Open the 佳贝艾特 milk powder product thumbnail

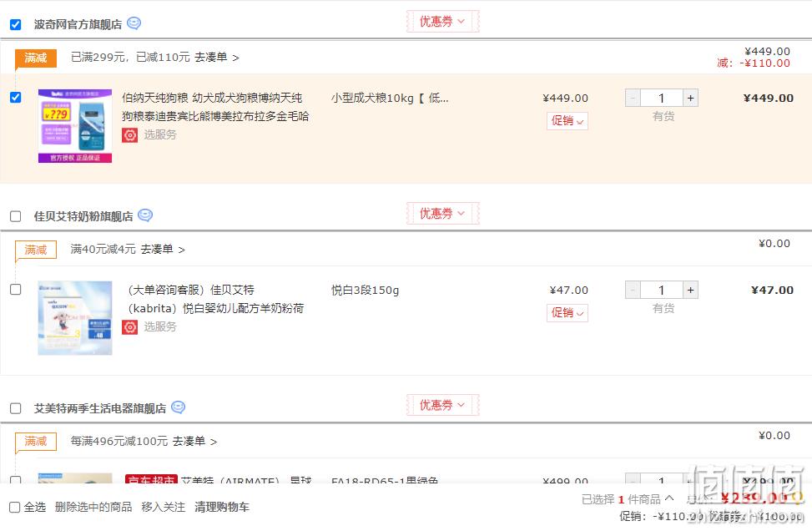tap(75, 318)
